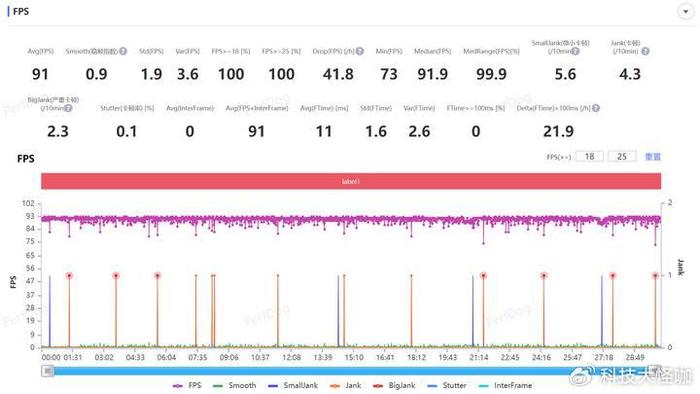Click the Min(FPS) value 73
The height and width of the screenshot is (394, 700).
click(389, 74)
